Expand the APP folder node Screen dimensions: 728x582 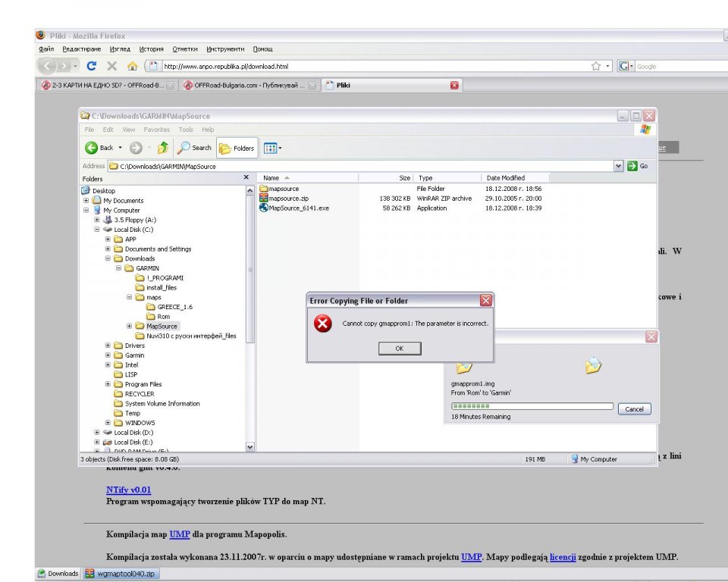tap(108, 239)
